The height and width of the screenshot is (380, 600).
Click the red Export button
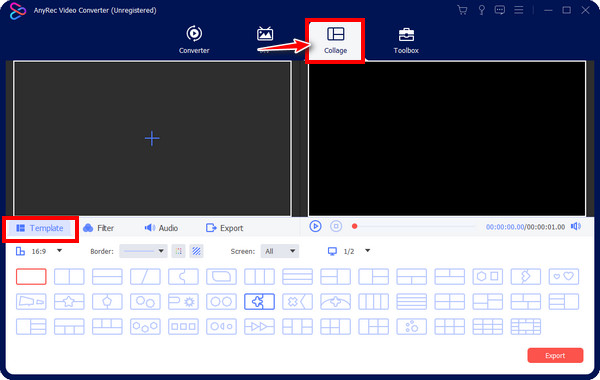[555, 356]
